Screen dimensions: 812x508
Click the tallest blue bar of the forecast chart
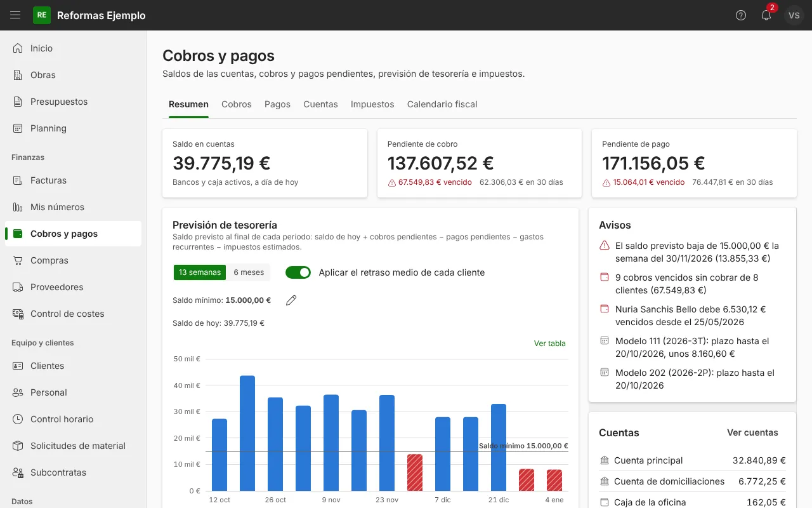[247, 433]
